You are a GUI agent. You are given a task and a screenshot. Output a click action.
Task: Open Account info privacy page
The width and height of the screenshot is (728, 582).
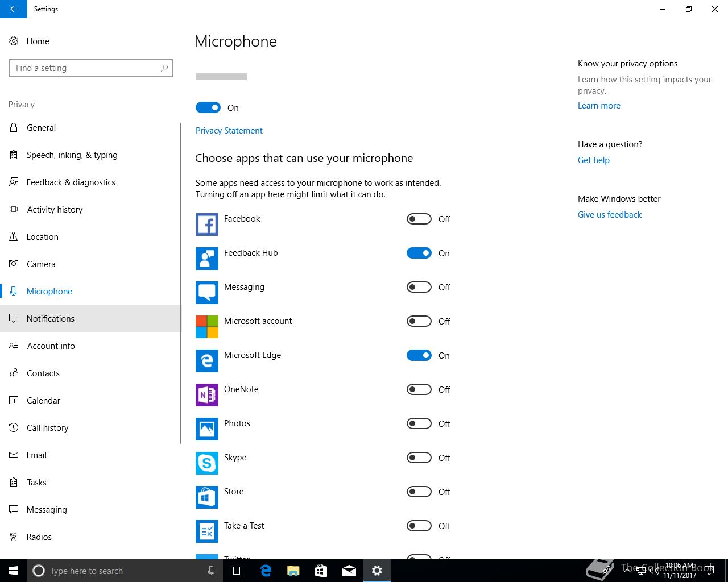pos(90,346)
